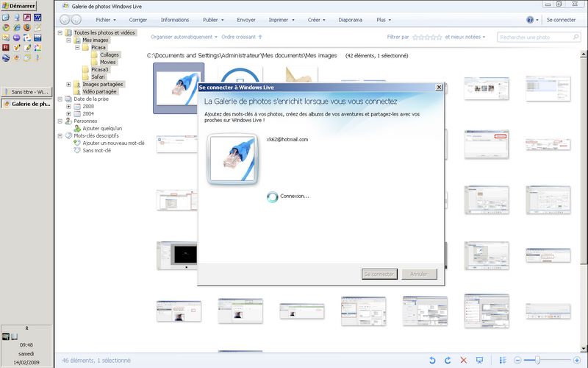Image resolution: width=588 pixels, height=368 pixels.
Task: Collapse the Date de la prise section
Action: pyautogui.click(x=60, y=99)
